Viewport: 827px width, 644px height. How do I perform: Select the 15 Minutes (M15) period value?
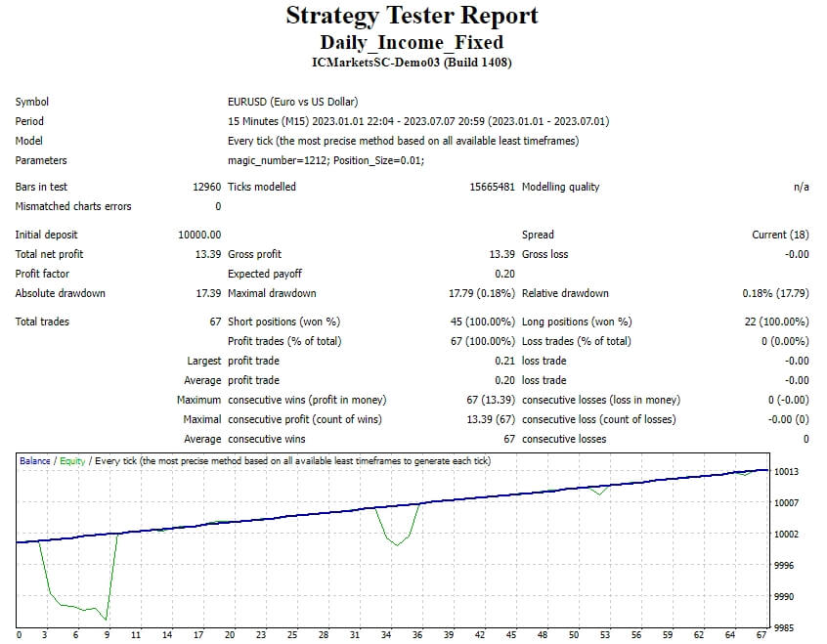pyautogui.click(x=418, y=121)
